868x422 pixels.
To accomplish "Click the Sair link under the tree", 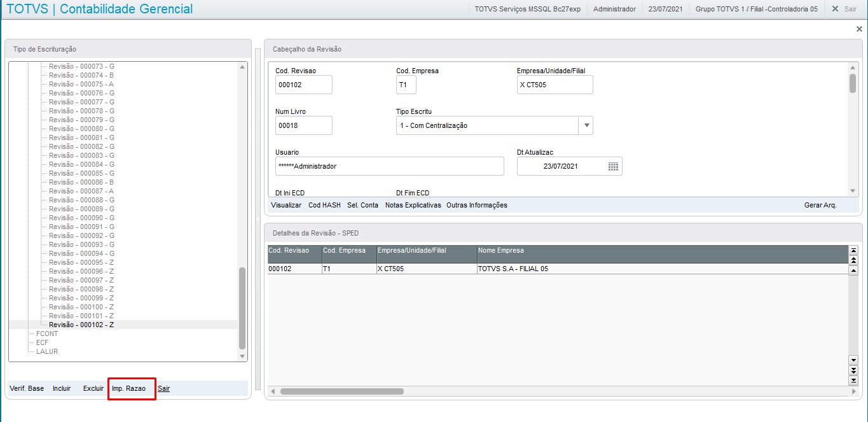I will [164, 388].
